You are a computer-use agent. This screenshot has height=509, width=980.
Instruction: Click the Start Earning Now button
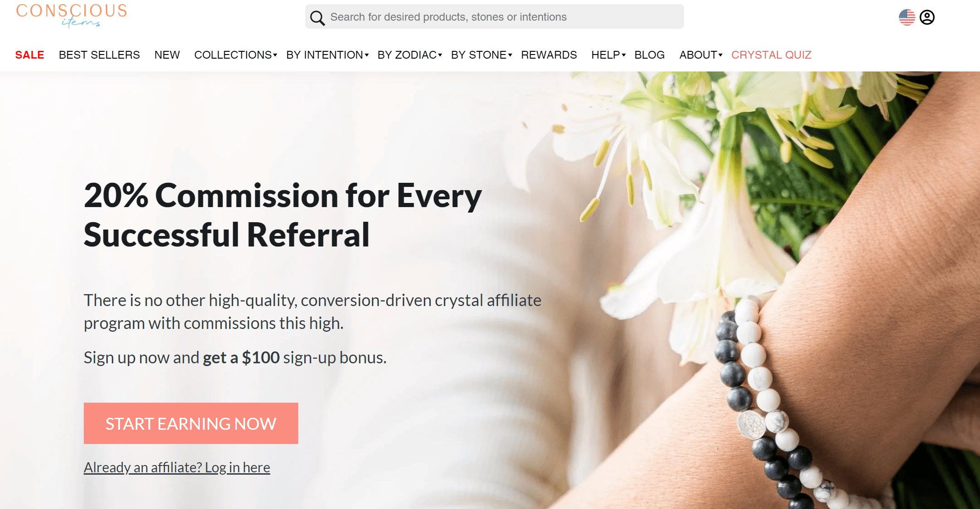[191, 423]
